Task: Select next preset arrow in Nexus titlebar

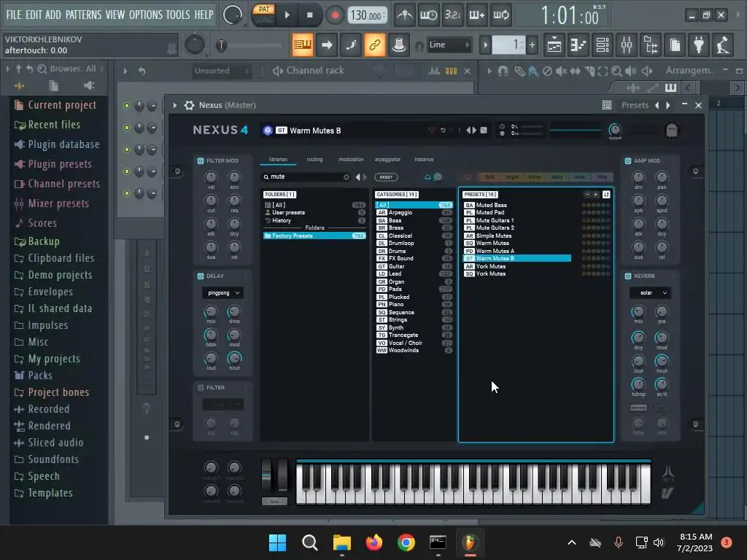Action: [668, 105]
